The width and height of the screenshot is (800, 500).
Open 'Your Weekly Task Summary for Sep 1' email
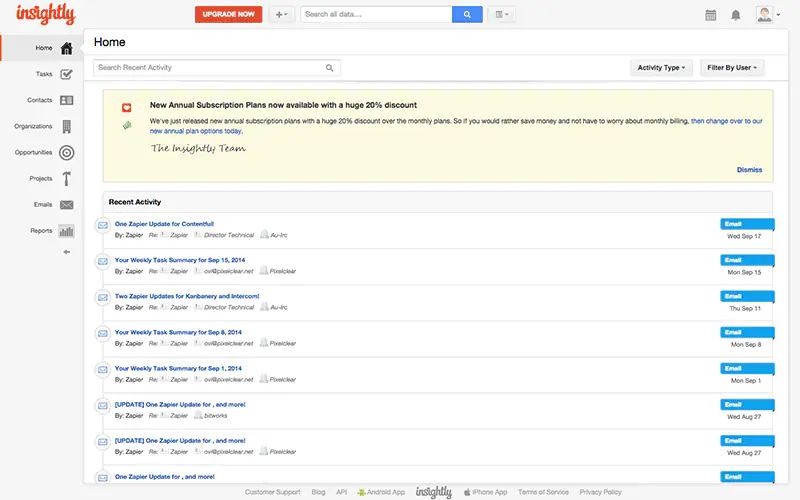click(178, 368)
